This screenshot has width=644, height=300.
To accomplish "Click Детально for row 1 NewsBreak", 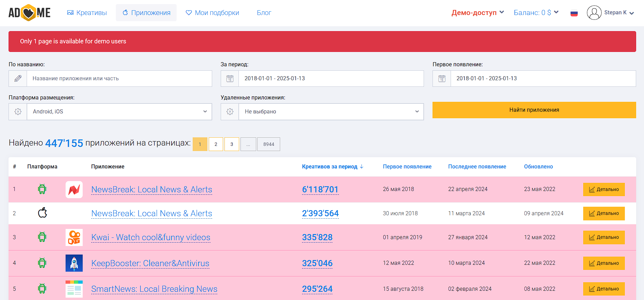I will [604, 189].
